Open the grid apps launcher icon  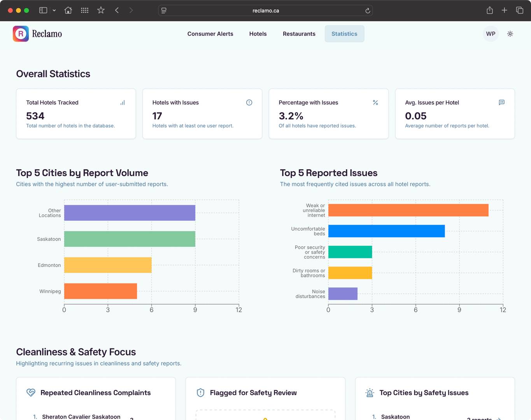coord(84,10)
